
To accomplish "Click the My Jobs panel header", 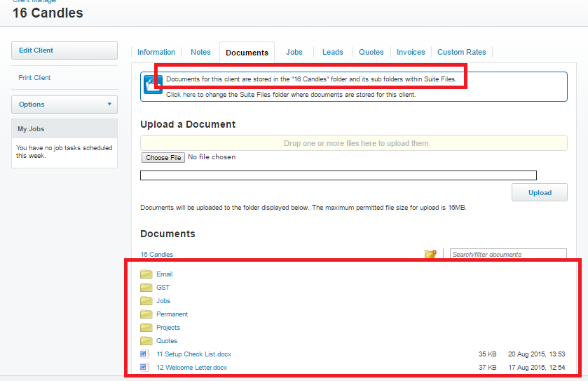I will [x=64, y=128].
